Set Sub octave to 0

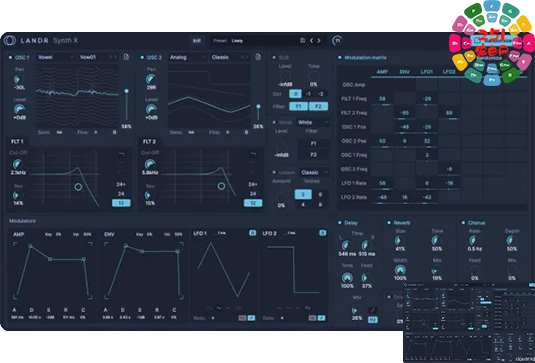[x=295, y=94]
